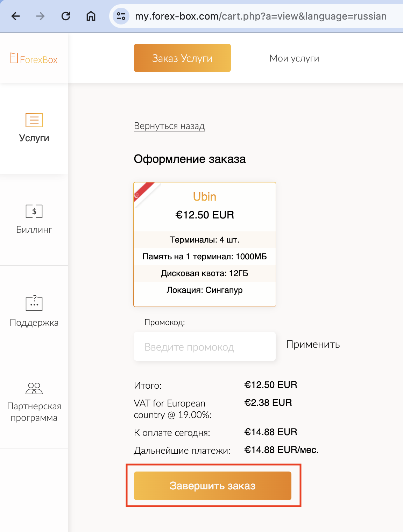Click the browser forward arrow
Screen dimensions: 403x532
click(x=41, y=16)
